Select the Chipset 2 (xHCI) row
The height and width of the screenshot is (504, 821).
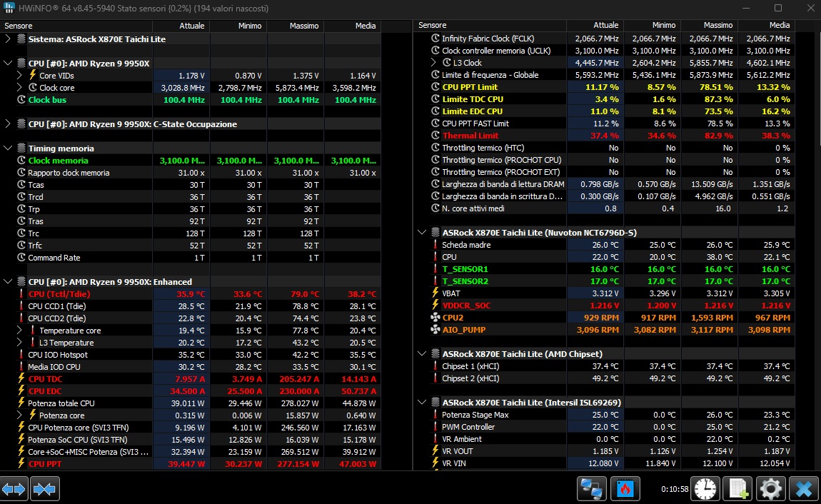tap(604, 378)
